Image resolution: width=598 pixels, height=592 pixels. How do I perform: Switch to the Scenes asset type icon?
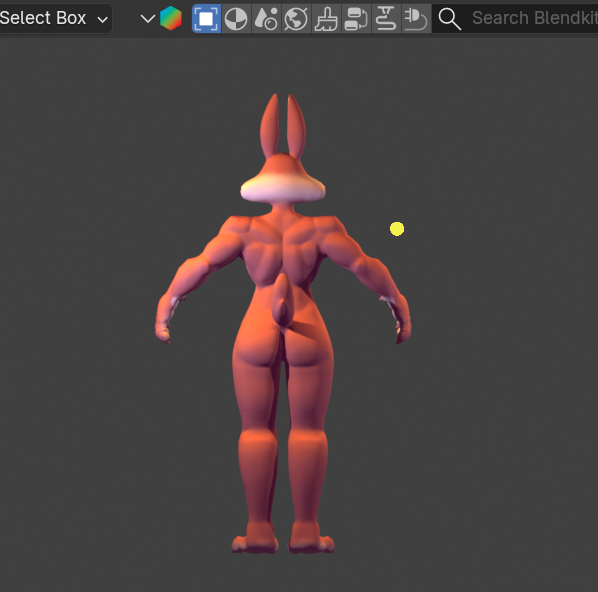point(266,18)
